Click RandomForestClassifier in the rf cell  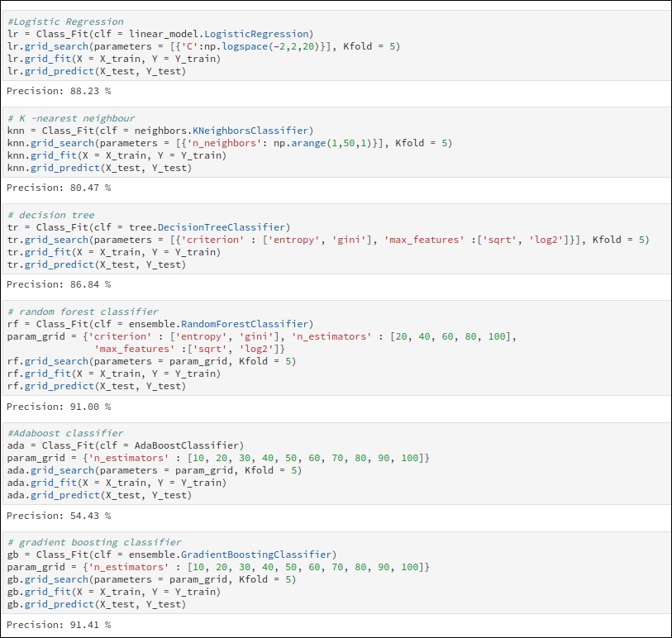click(245, 324)
